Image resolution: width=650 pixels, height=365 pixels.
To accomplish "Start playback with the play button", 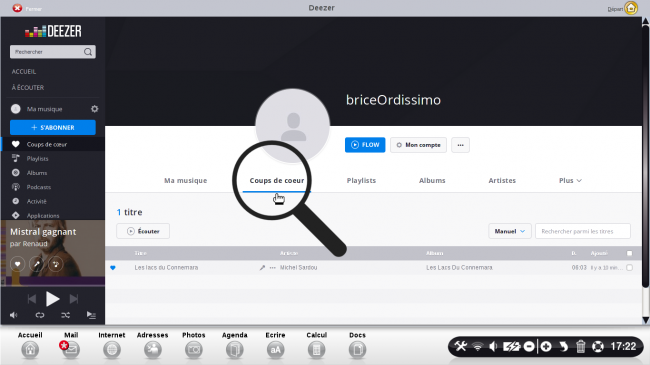I will click(x=52, y=299).
